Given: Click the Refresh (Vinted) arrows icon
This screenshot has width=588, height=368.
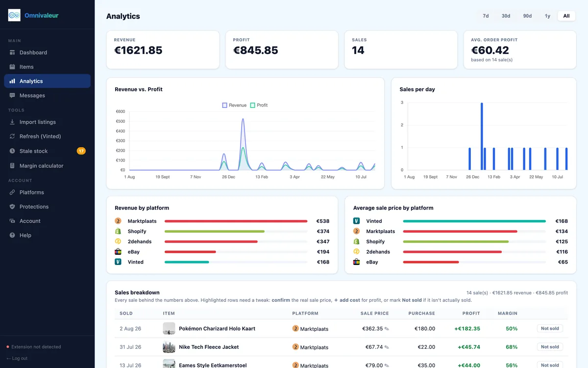Looking at the screenshot, I should (x=12, y=136).
